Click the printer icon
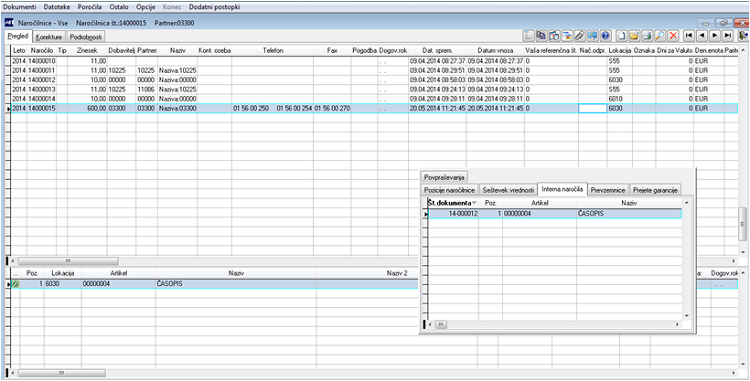The width and height of the screenshot is (750, 381). [x=647, y=35]
